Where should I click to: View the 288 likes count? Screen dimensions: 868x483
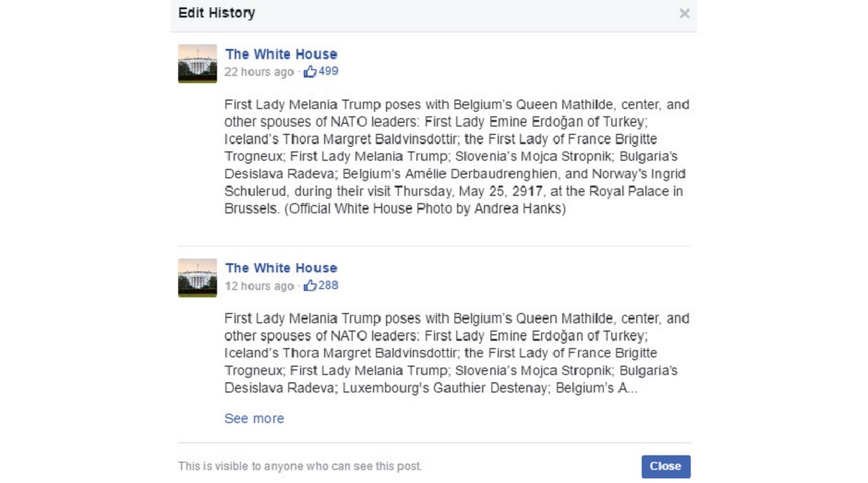click(328, 285)
